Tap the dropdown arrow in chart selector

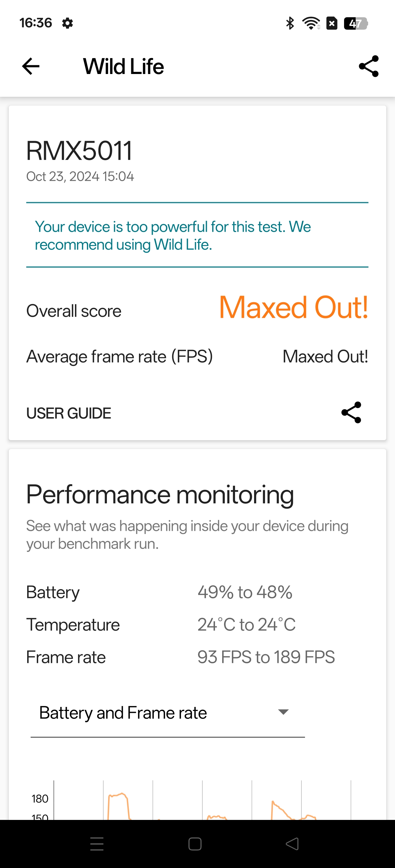click(283, 712)
